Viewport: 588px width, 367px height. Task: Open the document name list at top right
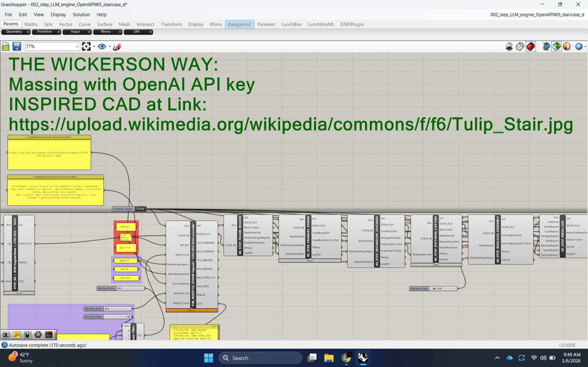coord(537,14)
